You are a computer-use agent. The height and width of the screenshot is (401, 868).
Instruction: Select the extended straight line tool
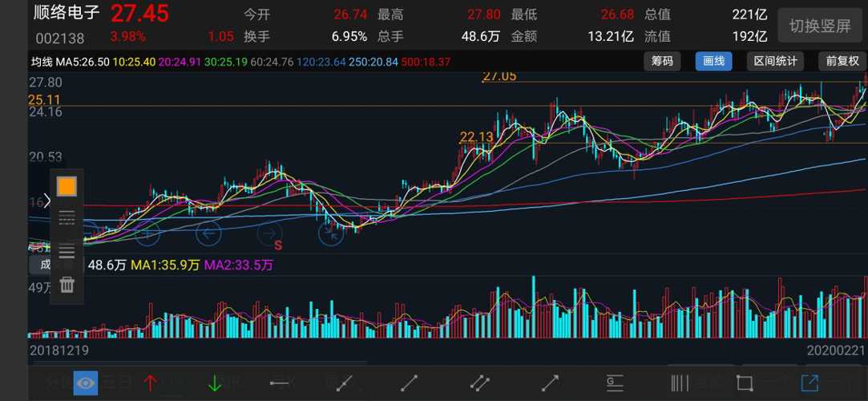(345, 383)
